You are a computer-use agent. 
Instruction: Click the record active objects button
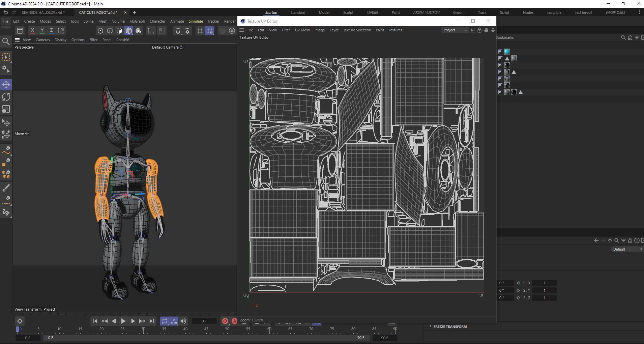pos(225,321)
